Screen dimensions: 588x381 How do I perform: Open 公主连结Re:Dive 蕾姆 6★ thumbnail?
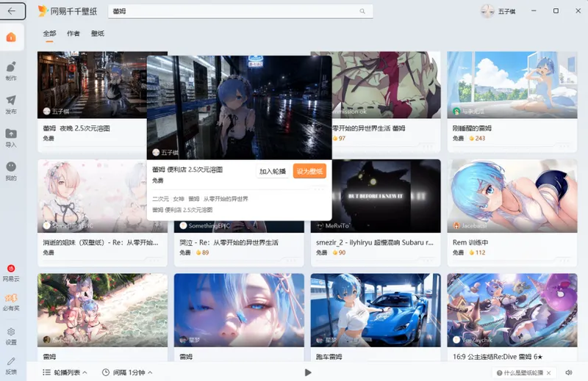[512, 311]
